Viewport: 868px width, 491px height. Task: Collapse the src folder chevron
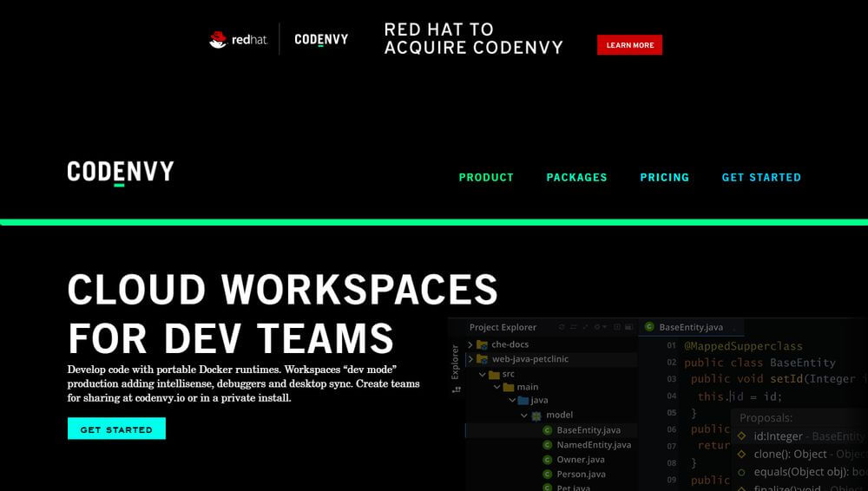(482, 374)
